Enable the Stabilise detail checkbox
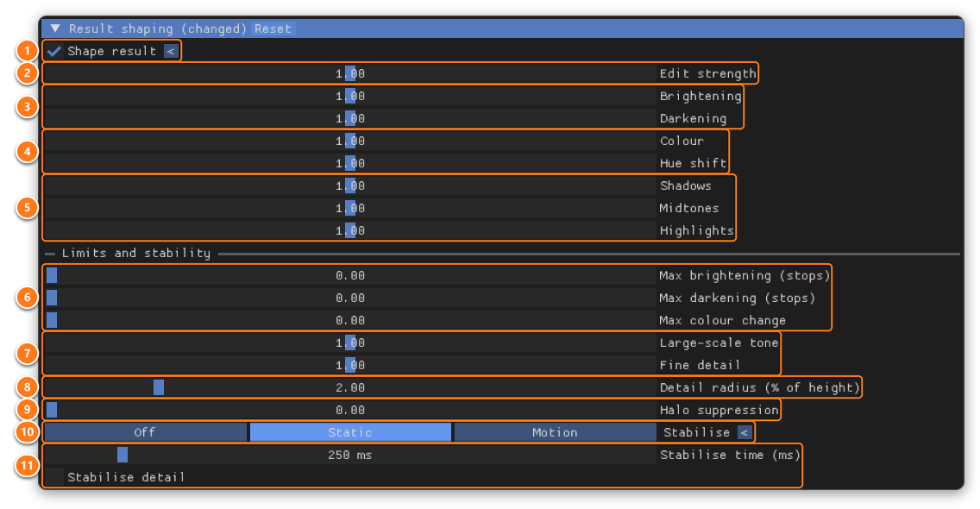 pyautogui.click(x=53, y=478)
